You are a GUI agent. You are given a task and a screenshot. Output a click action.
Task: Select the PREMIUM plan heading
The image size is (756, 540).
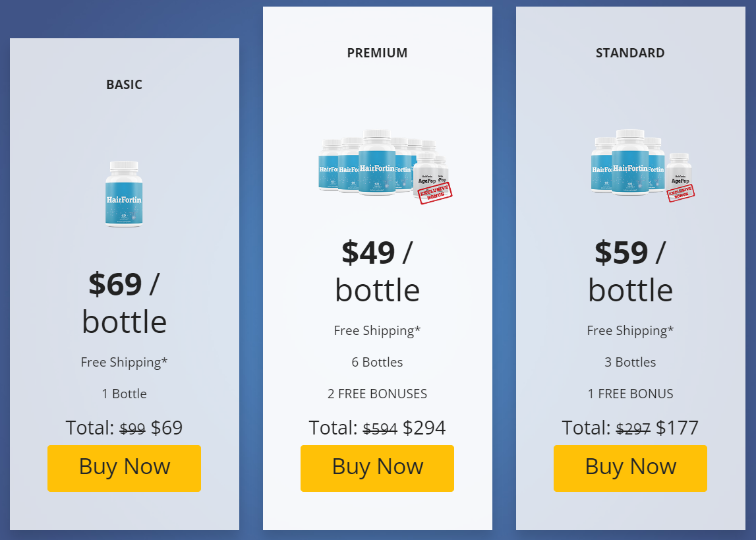[377, 53]
